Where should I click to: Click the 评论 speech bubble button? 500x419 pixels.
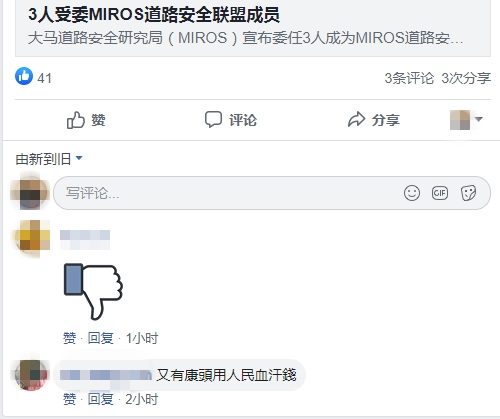pos(231,120)
